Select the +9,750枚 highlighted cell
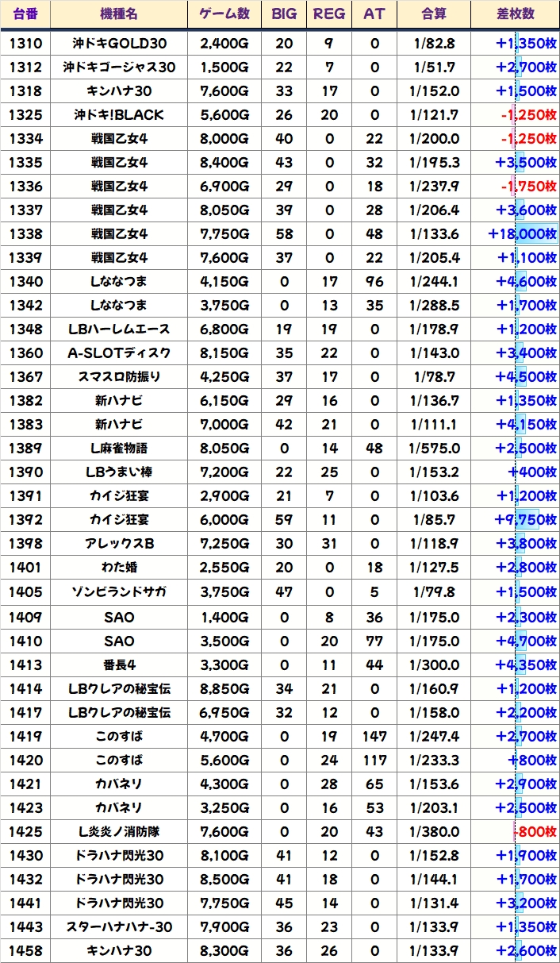This screenshot has height=963, width=560. (526, 520)
